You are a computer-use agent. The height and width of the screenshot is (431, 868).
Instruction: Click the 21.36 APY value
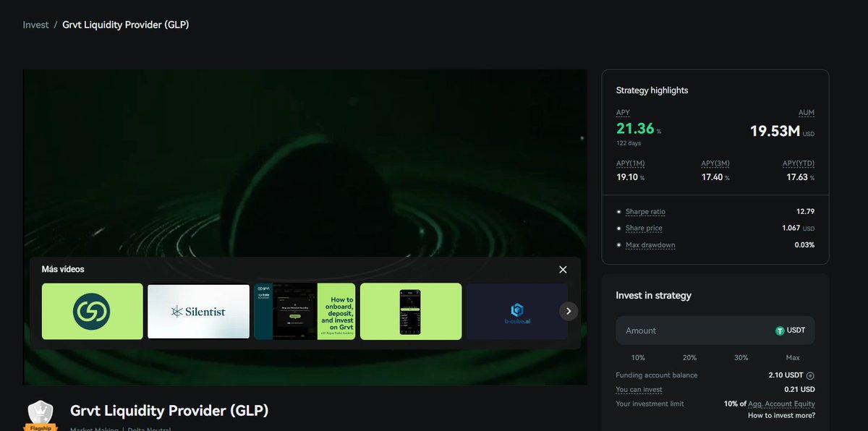point(635,129)
